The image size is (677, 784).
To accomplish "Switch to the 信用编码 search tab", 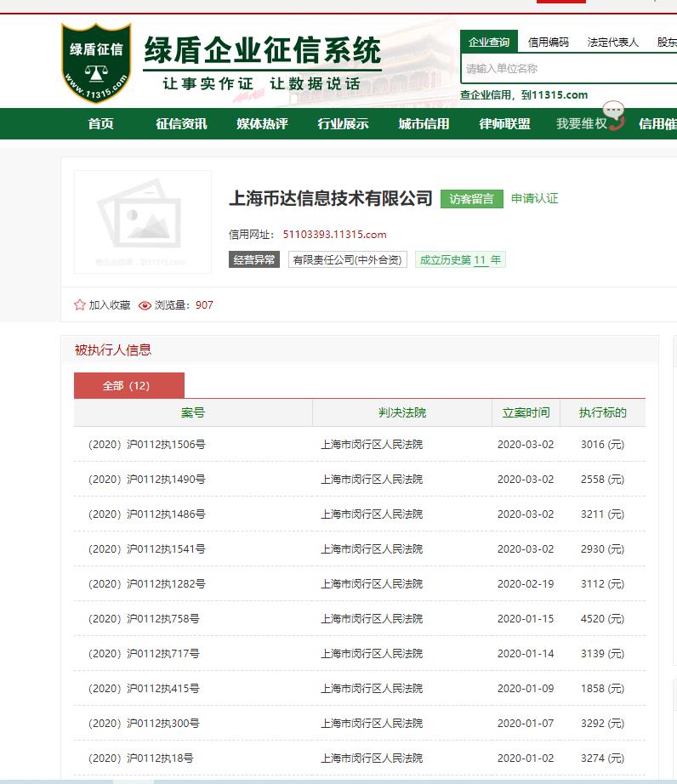I will pos(548,42).
